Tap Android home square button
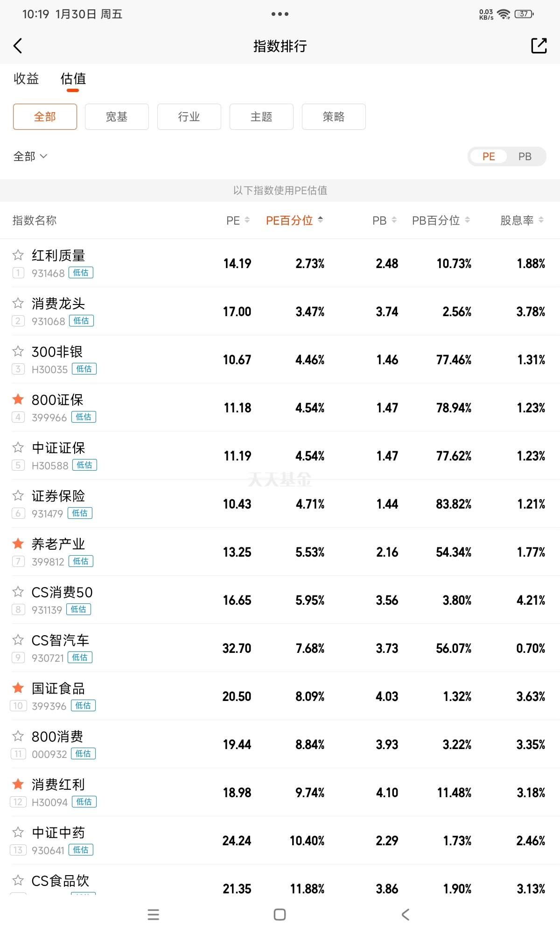 [280, 914]
